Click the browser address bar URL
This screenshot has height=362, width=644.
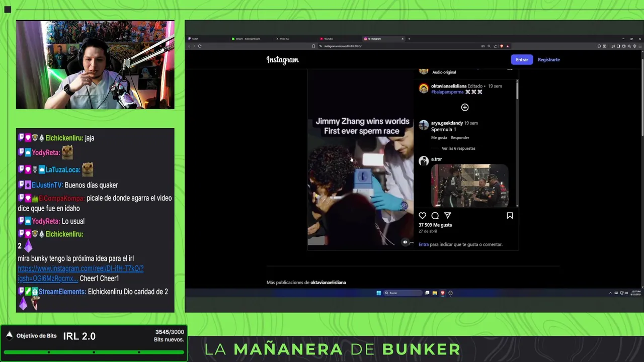(343, 46)
